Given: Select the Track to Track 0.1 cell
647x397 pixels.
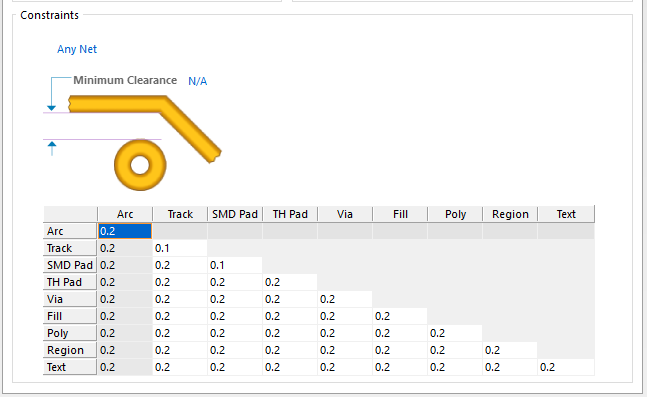Looking at the screenshot, I should (x=180, y=248).
